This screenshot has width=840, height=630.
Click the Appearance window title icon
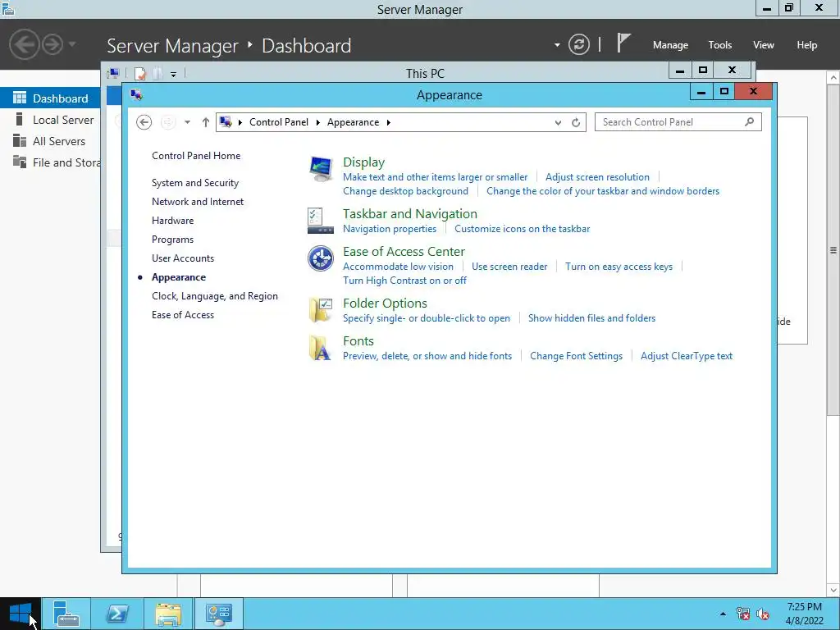click(x=136, y=95)
